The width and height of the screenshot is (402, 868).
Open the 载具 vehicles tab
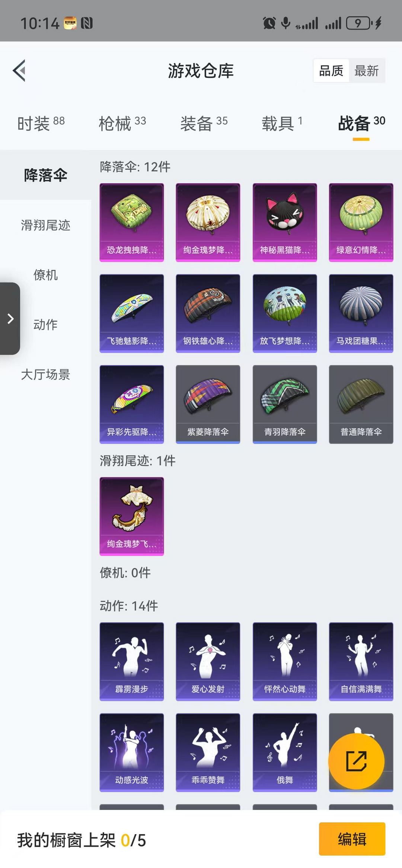pyautogui.click(x=282, y=123)
